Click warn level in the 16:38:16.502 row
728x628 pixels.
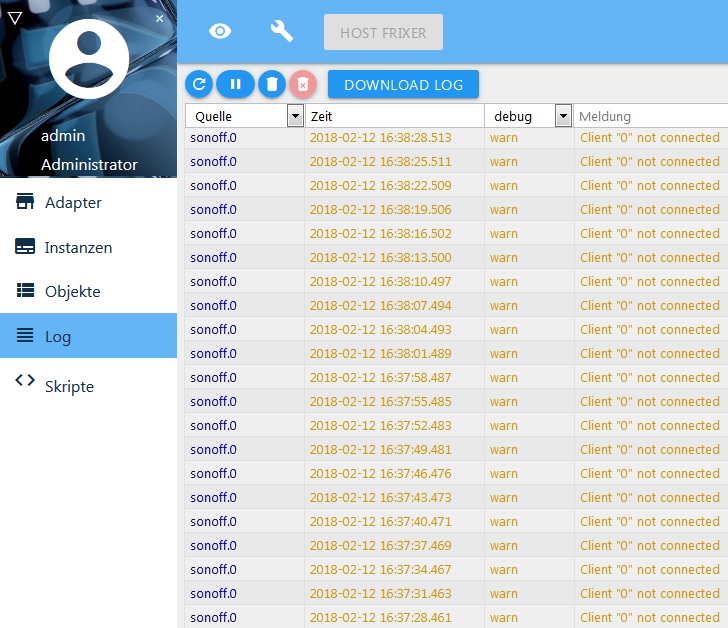tap(504, 233)
